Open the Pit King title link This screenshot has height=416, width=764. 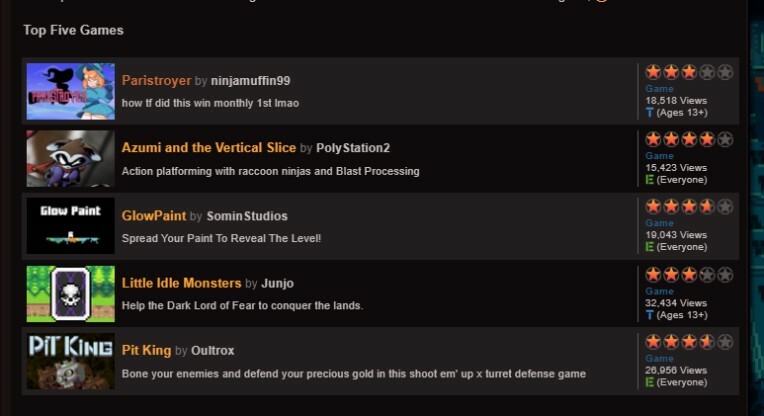(146, 350)
